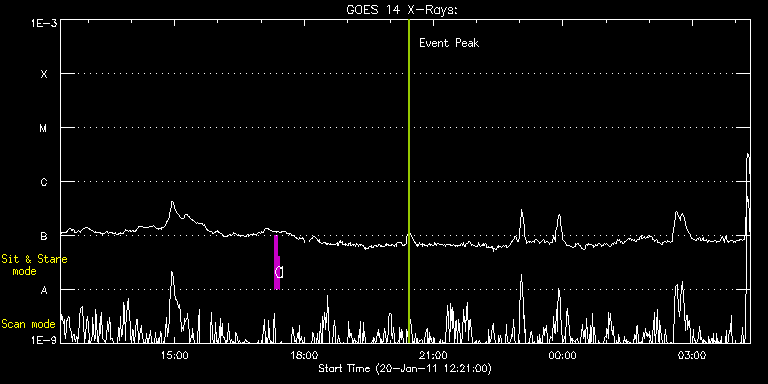Click the M class axis label

(x=44, y=128)
